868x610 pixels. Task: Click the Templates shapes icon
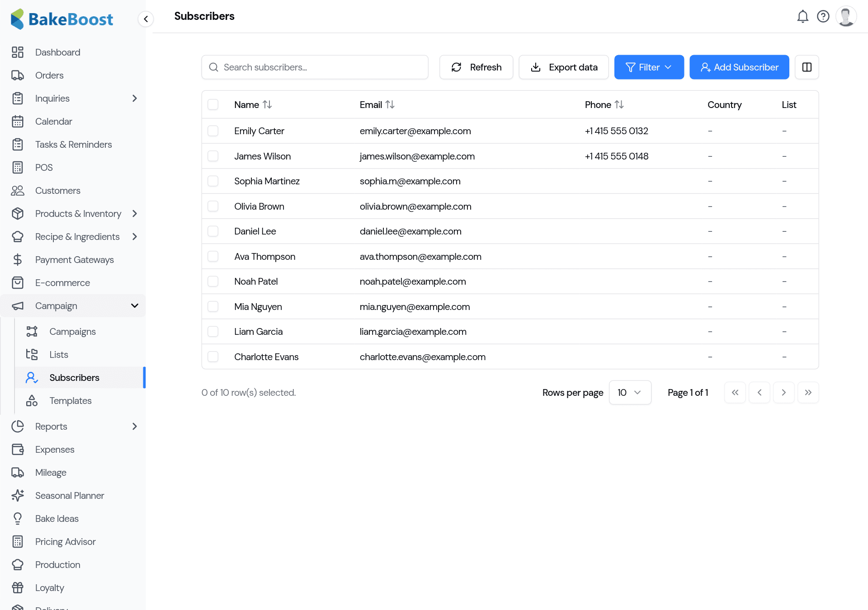32,401
